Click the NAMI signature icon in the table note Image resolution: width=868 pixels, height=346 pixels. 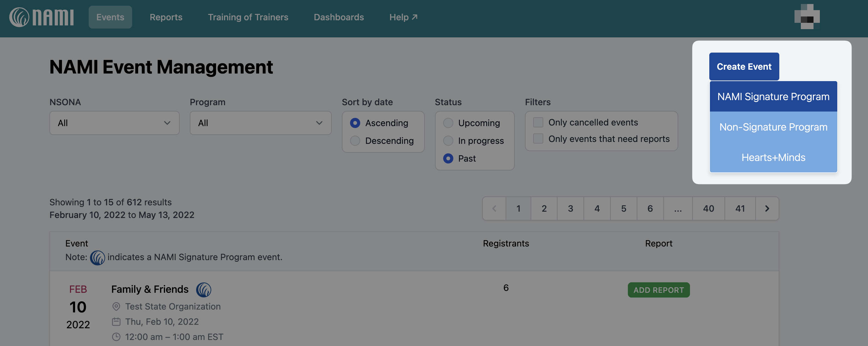point(97,257)
